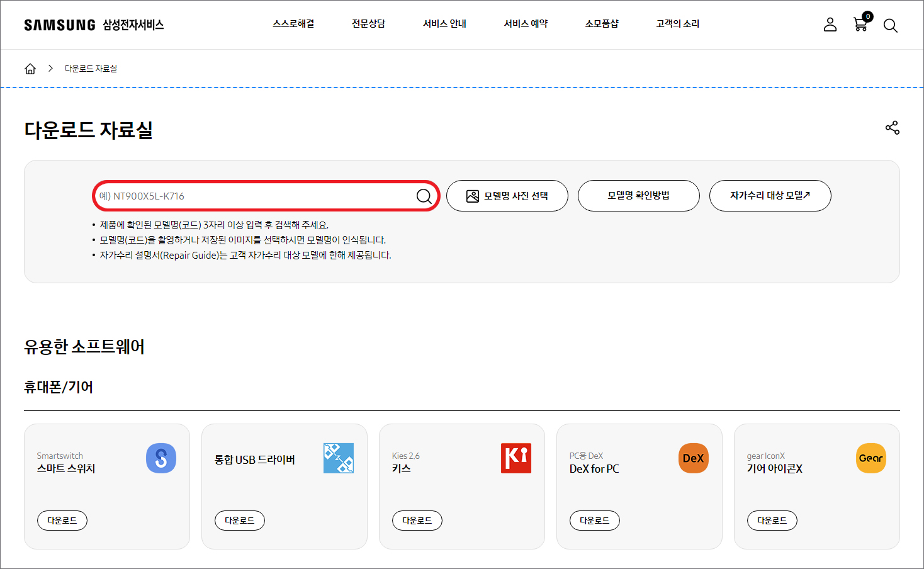Click the 다운로드 자료실 page title
Viewport: 924px width, 569px height.
click(89, 130)
